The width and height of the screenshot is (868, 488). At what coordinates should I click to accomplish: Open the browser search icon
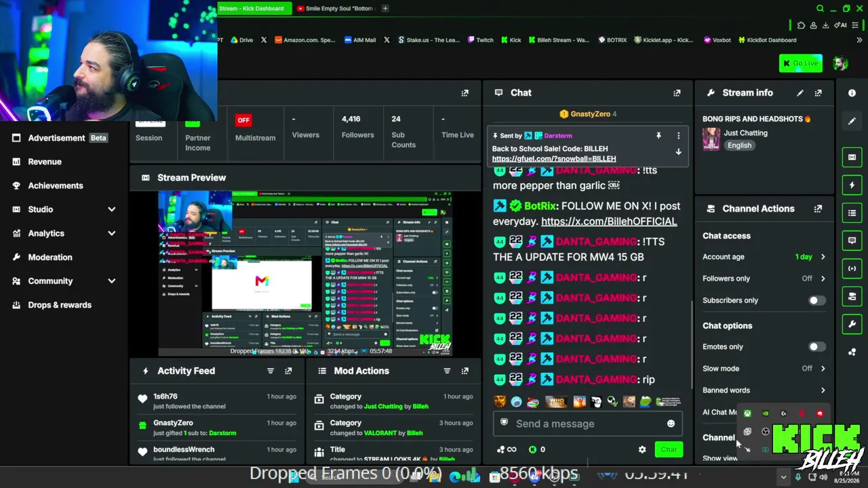click(820, 8)
